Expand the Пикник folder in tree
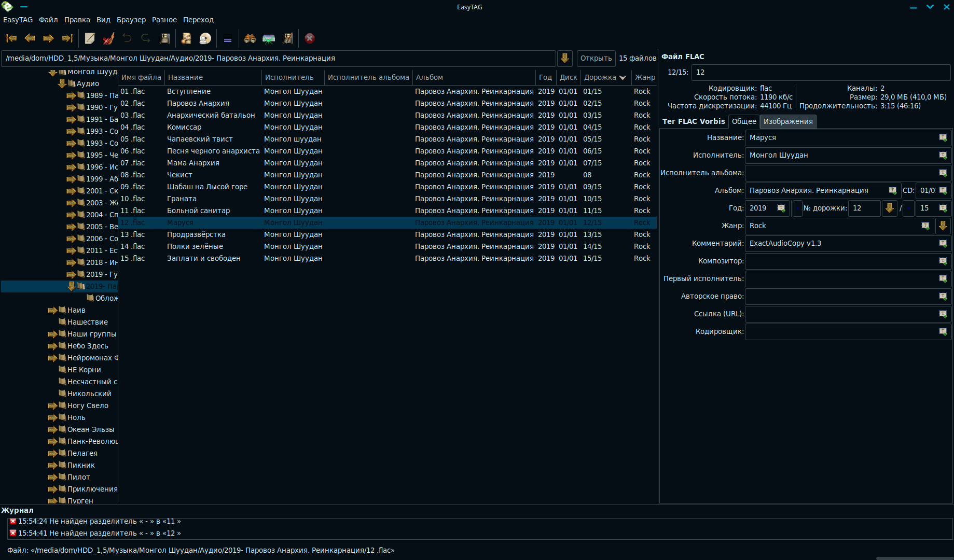This screenshot has width=954, height=560. (52, 466)
